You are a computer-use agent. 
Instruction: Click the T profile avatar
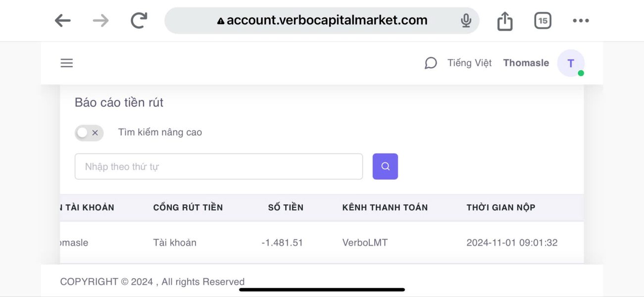(571, 63)
